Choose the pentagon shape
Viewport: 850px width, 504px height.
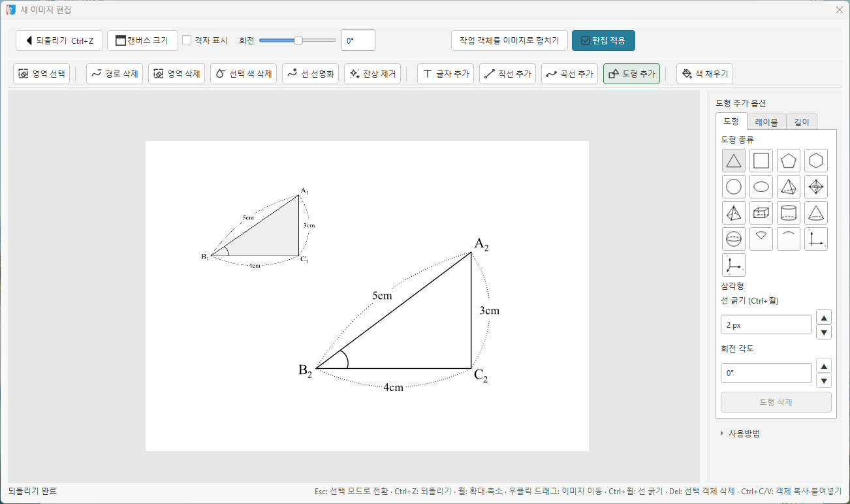click(x=789, y=161)
